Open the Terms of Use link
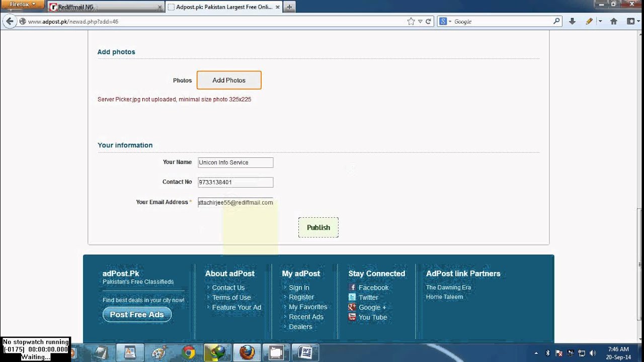Viewport: 644px width, 362px height. [x=231, y=297]
